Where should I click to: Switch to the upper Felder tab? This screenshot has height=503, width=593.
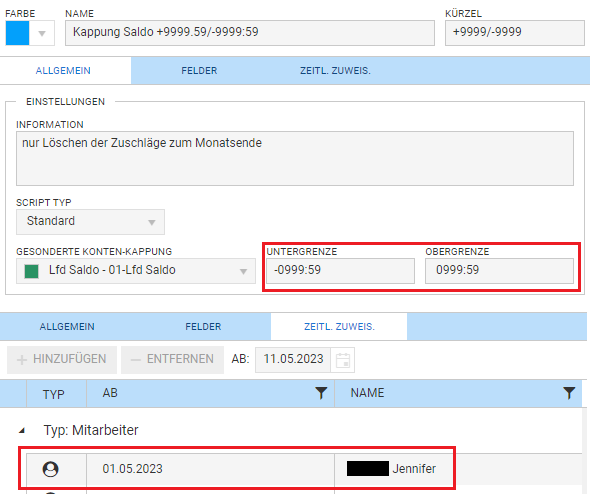[199, 71]
